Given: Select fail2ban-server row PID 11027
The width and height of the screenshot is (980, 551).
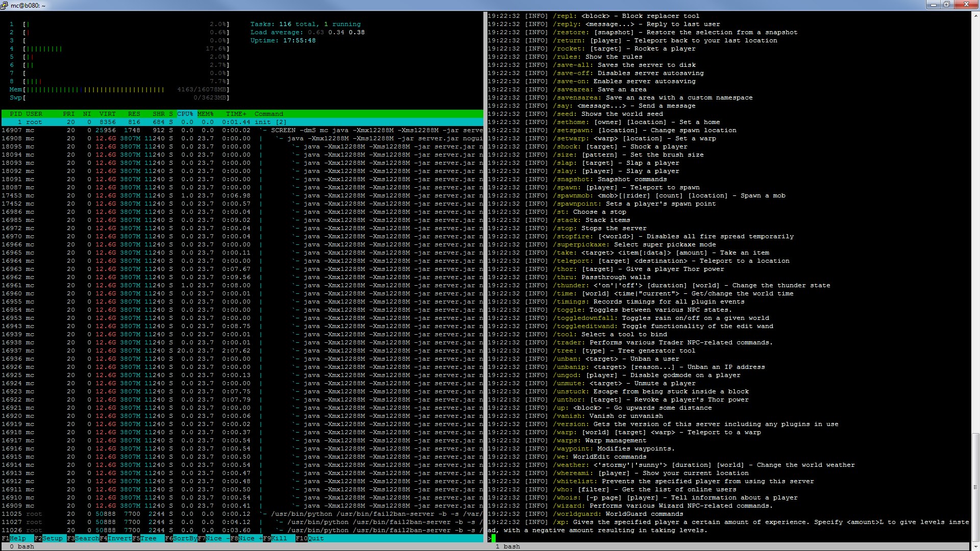Looking at the screenshot, I should click(x=242, y=522).
